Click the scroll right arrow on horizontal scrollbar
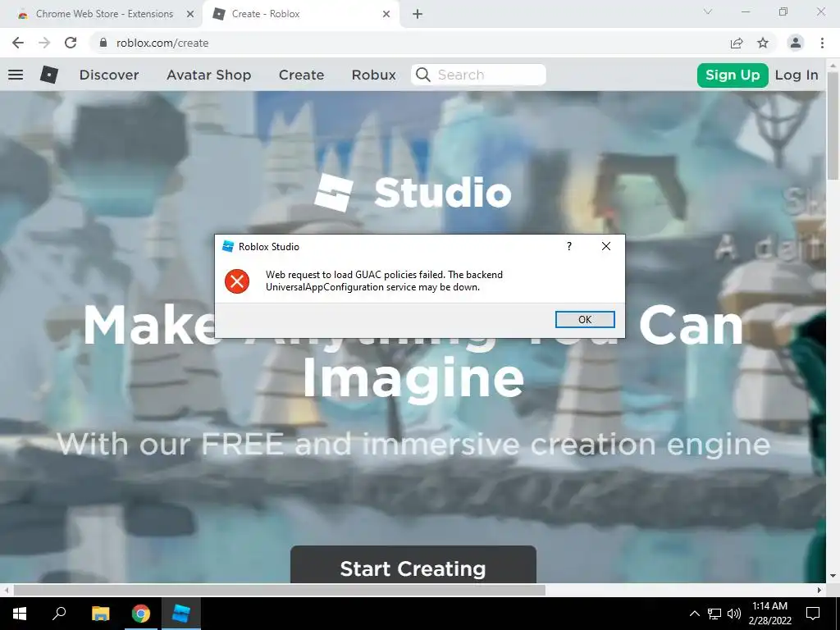This screenshot has width=840, height=630. click(819, 590)
